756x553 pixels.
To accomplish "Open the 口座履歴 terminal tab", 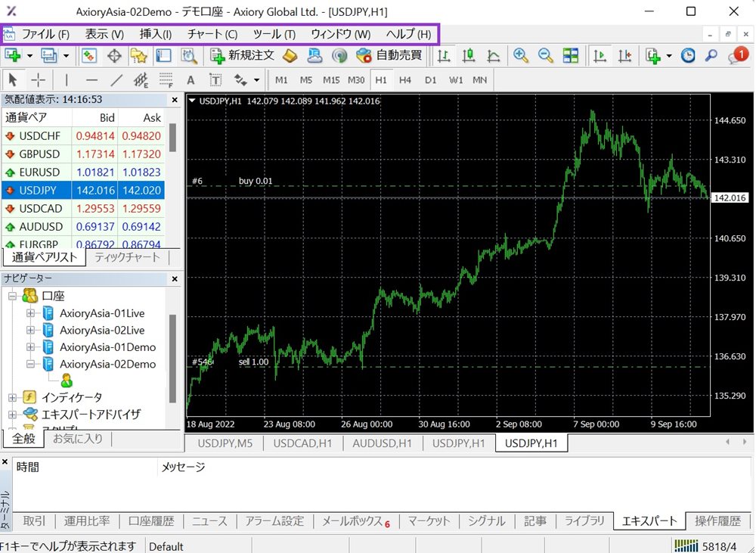I will [x=151, y=521].
